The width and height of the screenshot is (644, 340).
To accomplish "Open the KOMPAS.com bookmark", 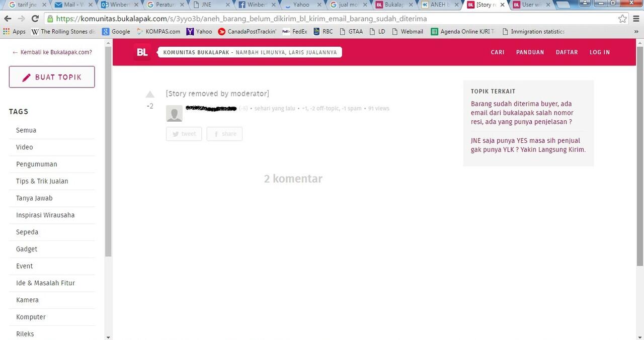I will [x=158, y=31].
